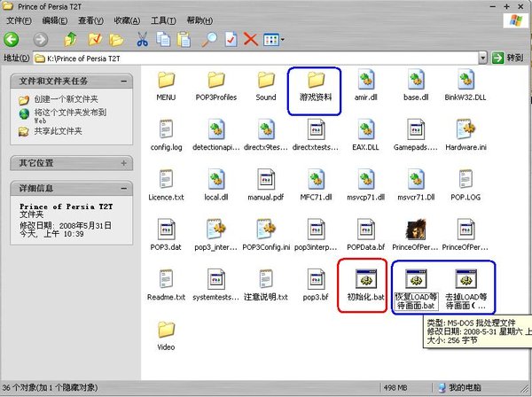Image resolution: width=532 pixels, height=397 pixels.
Task: Select the POPData.bf file
Action: 365,235
